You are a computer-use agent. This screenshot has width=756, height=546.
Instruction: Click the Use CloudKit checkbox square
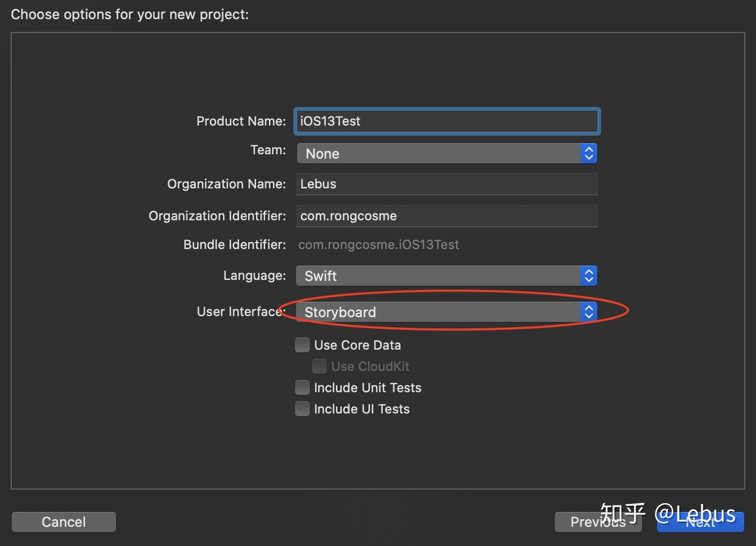(319, 366)
